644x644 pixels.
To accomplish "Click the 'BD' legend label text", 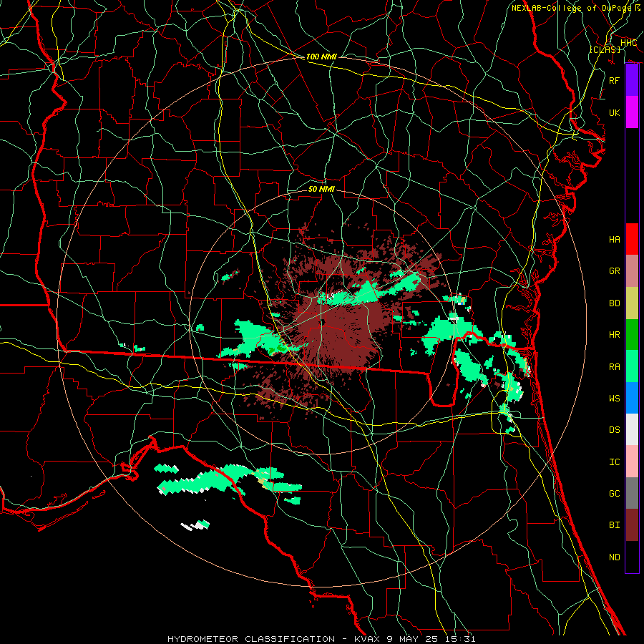I will pos(614,303).
